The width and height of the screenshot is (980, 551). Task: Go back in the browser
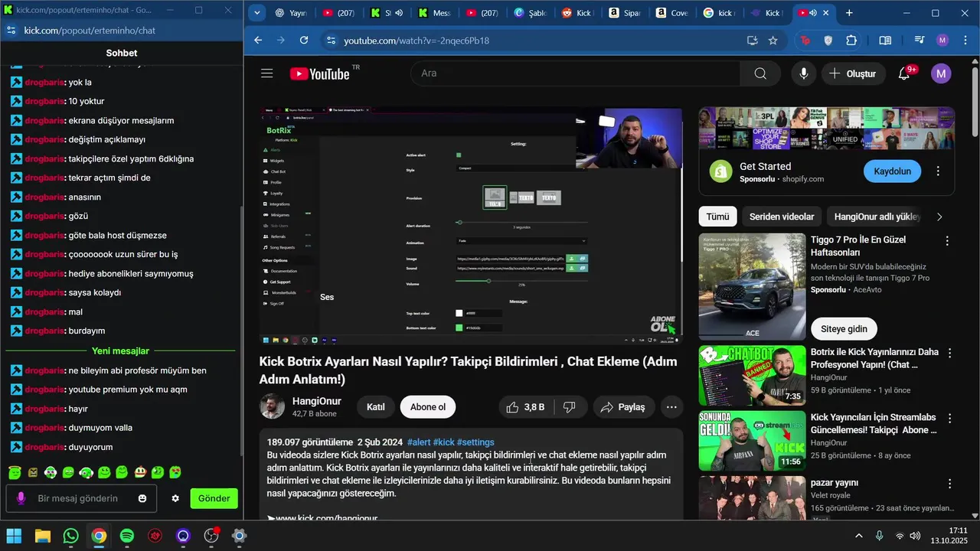258,41
